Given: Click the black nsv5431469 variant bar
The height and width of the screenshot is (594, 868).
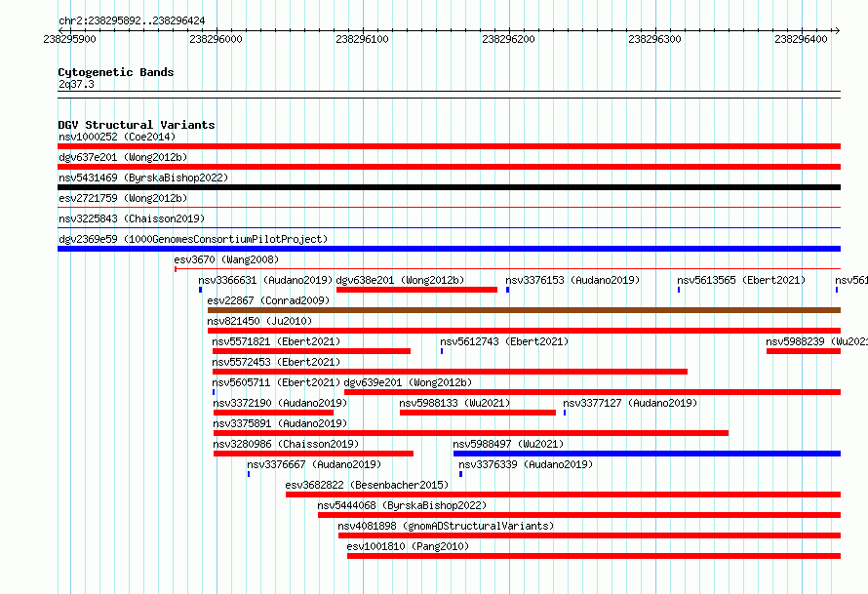Looking at the screenshot, I should pyautogui.click(x=449, y=187).
